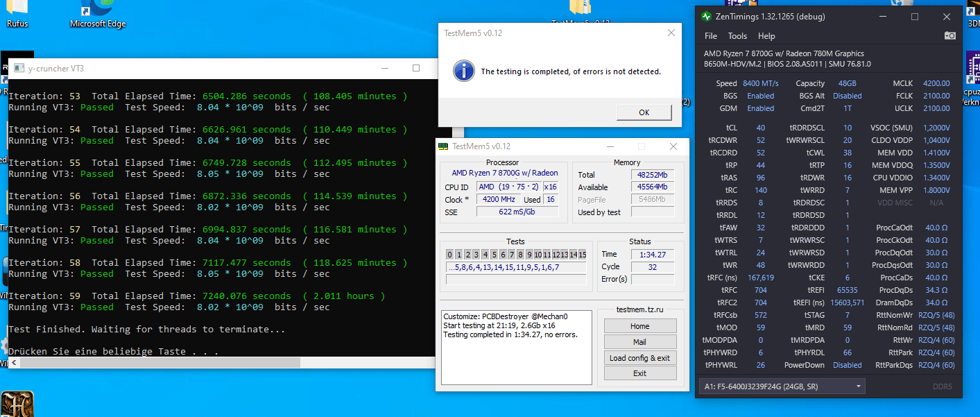Viewport: 980px width, 417px height.
Task: Click the GDM Enabled value
Action: pyautogui.click(x=761, y=108)
